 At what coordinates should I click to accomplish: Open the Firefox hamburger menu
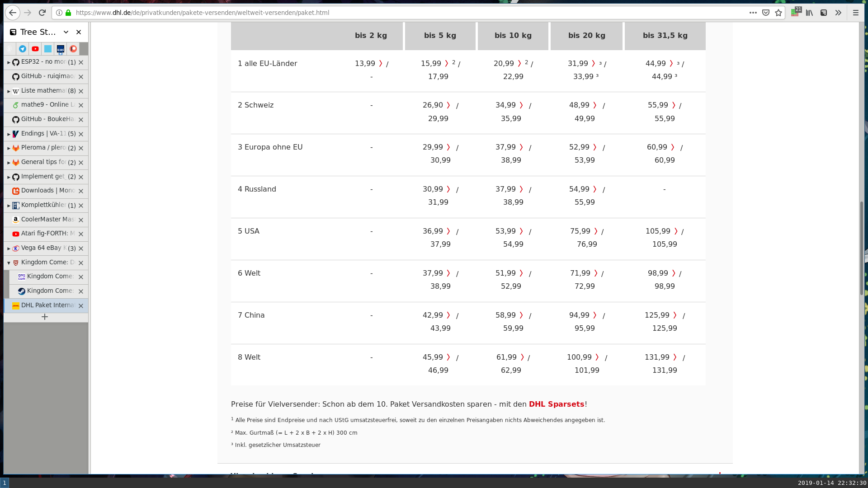tap(855, 13)
